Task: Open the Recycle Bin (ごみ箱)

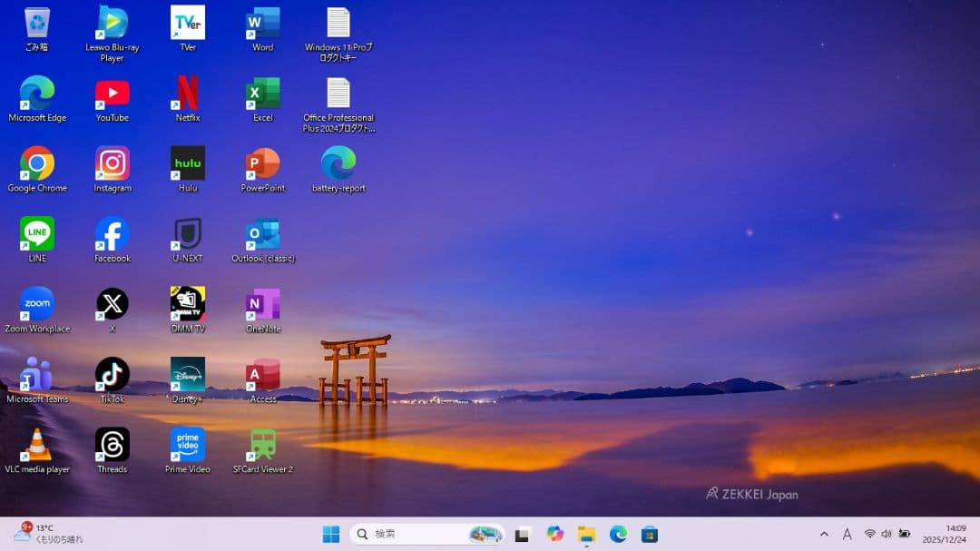Action: pyautogui.click(x=37, y=25)
